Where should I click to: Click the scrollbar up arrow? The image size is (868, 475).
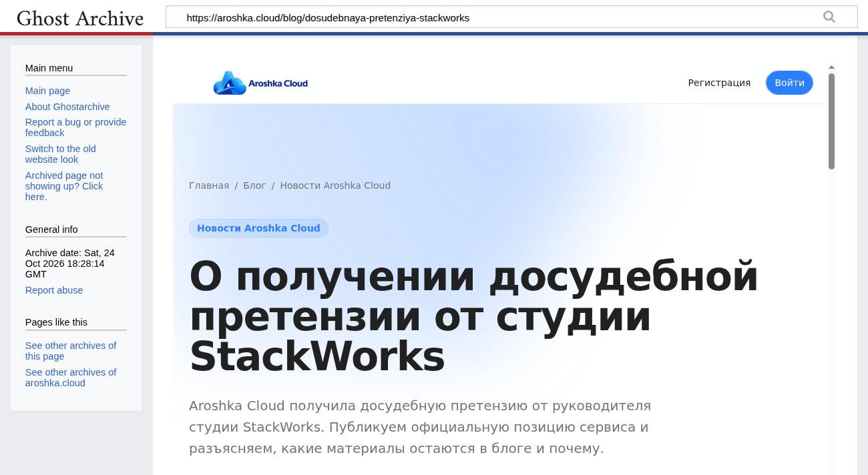pos(832,67)
